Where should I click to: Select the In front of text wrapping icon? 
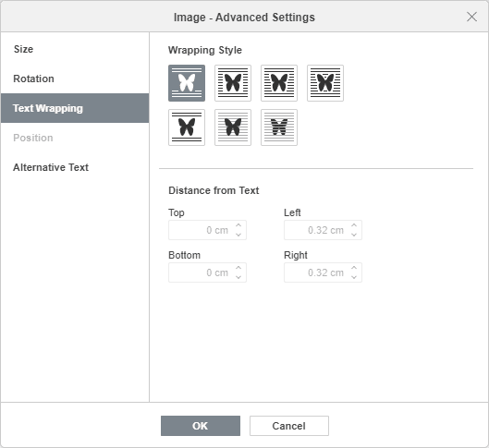click(233, 127)
